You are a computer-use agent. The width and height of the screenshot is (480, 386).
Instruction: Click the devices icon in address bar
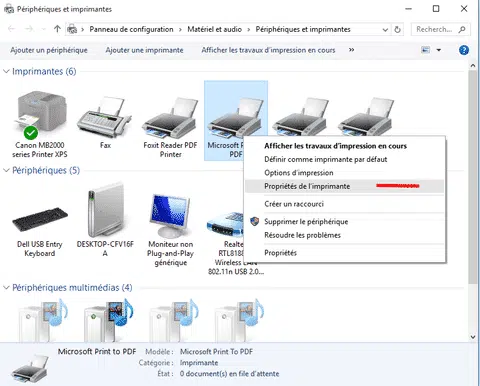72,29
